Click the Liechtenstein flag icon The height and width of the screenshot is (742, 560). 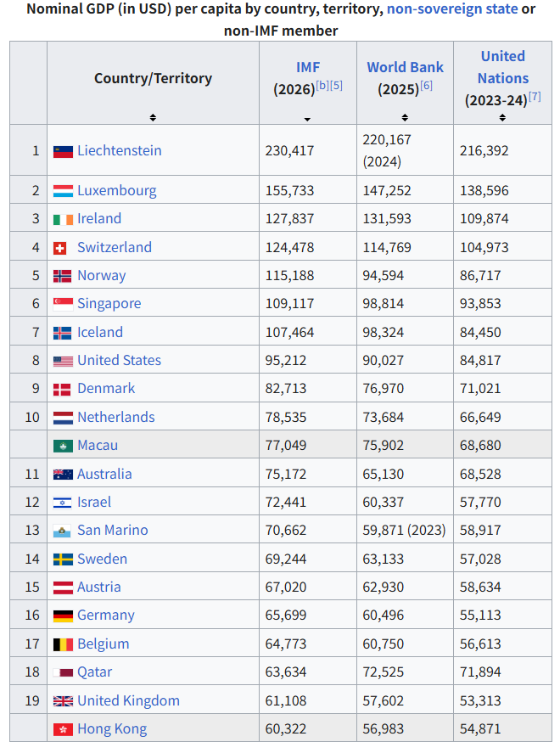(63, 151)
